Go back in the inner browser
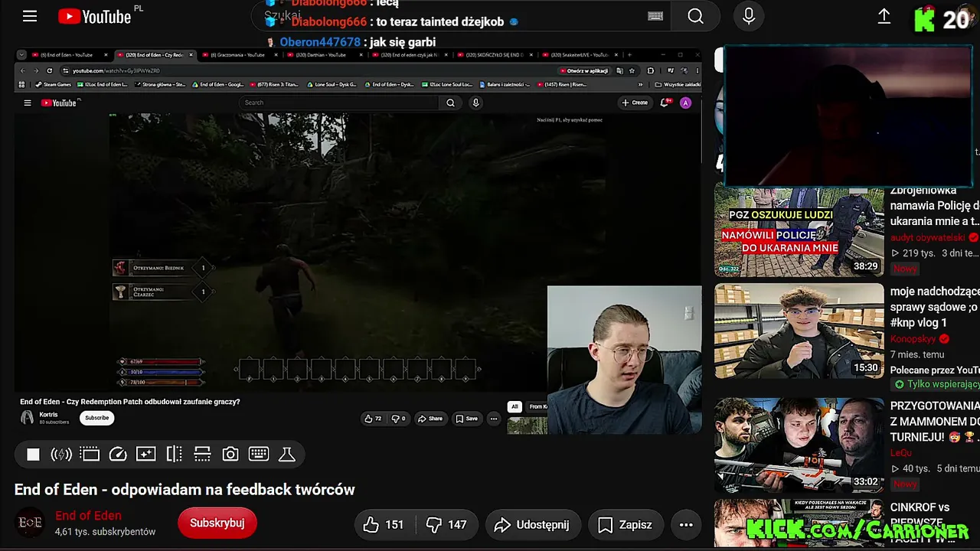Image resolution: width=980 pixels, height=551 pixels. tap(22, 70)
